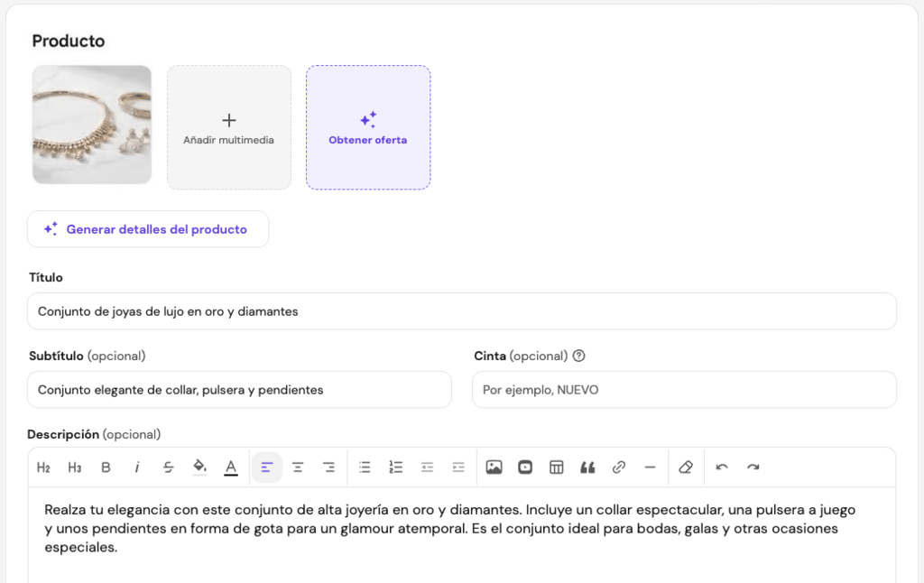Redo the last edit
The image size is (924, 583).
point(753,467)
